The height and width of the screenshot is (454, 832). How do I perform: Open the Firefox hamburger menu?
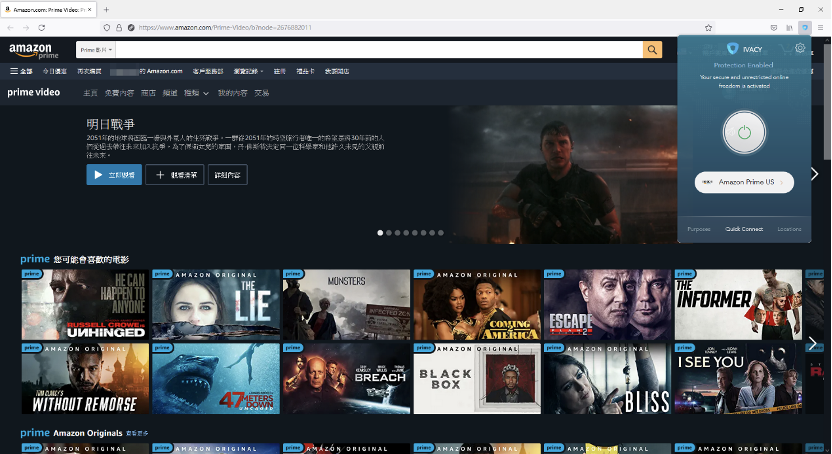click(822, 27)
